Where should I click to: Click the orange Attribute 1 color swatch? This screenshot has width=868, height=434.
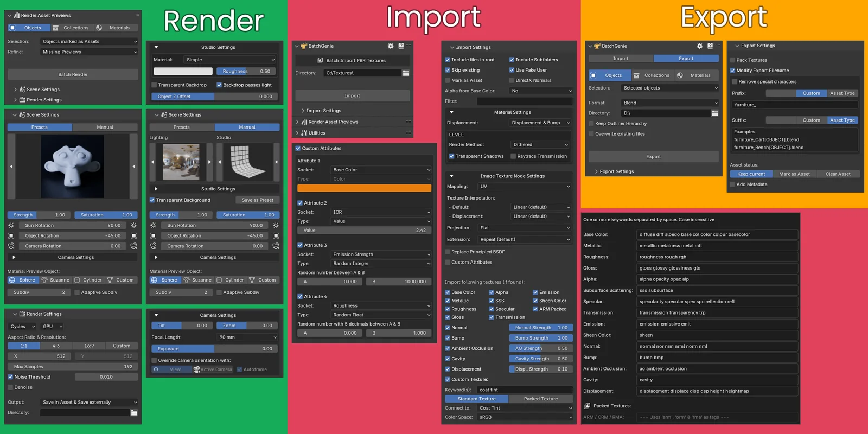tap(364, 188)
